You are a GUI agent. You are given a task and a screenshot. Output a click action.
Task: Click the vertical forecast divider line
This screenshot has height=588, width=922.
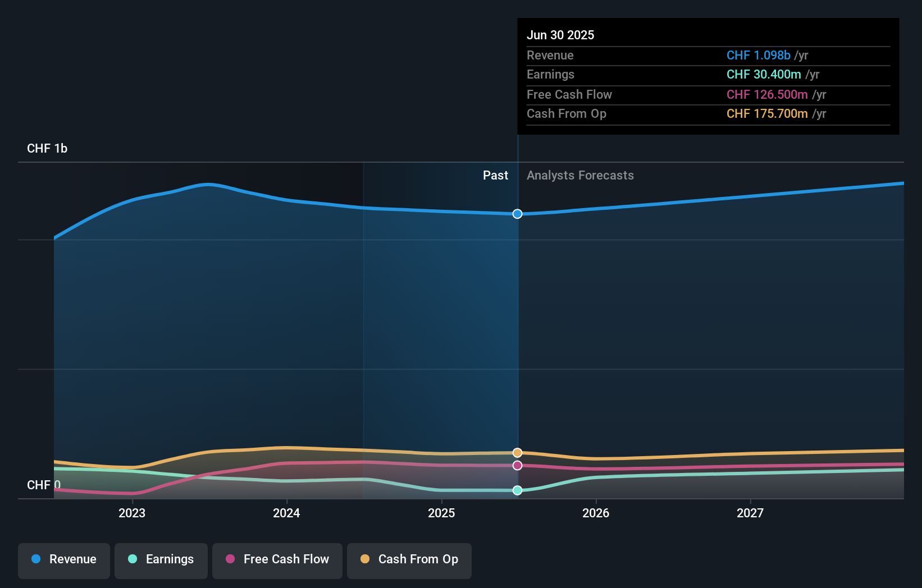pyautogui.click(x=517, y=337)
